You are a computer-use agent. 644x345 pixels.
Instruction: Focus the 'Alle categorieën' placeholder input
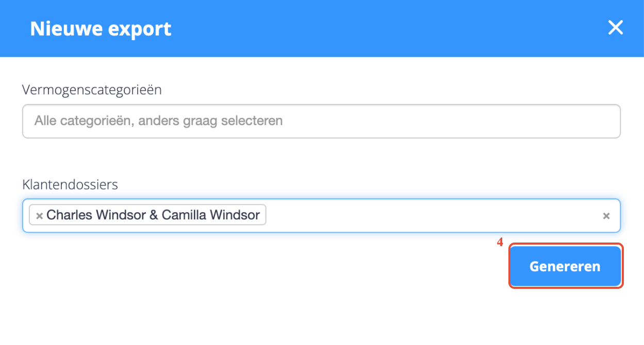click(x=158, y=122)
